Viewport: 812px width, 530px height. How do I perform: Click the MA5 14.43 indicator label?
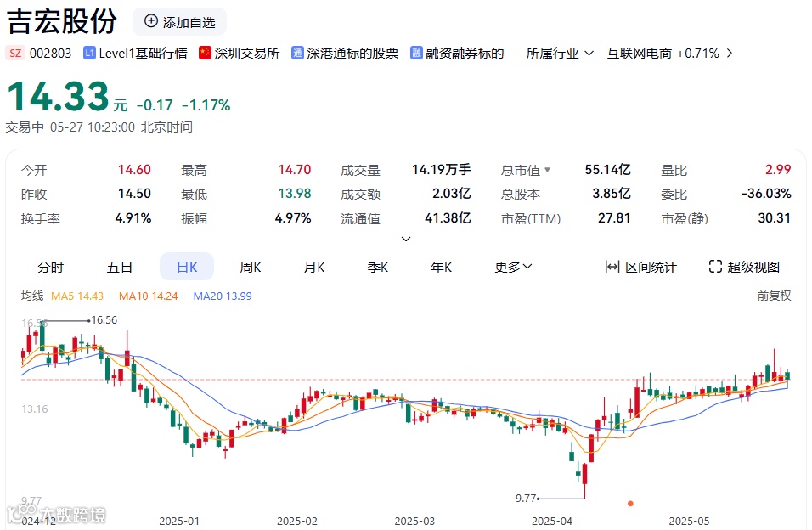pos(77,296)
